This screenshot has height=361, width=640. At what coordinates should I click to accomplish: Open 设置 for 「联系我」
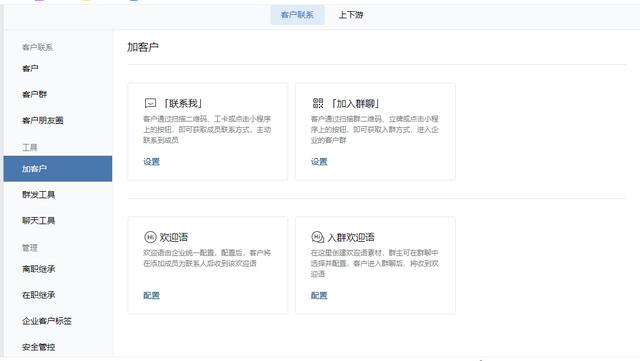point(151,162)
